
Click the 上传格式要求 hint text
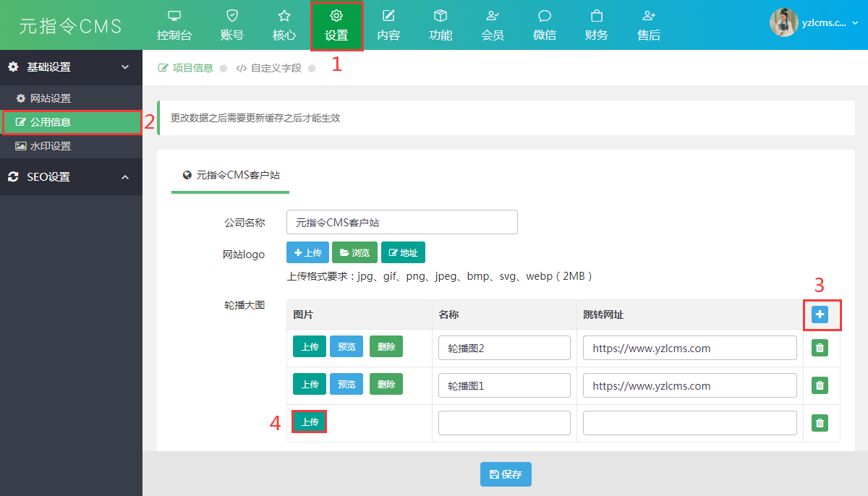pyautogui.click(x=440, y=276)
